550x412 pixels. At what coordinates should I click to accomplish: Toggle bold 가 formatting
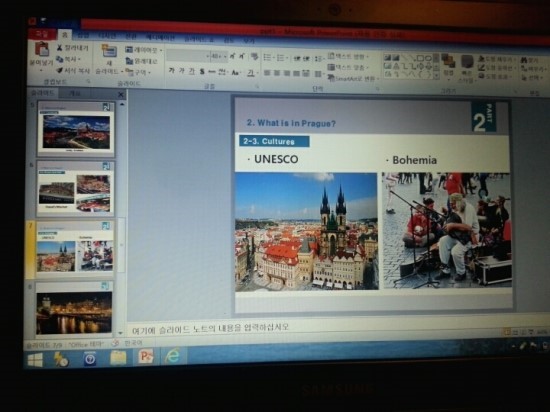(171, 71)
